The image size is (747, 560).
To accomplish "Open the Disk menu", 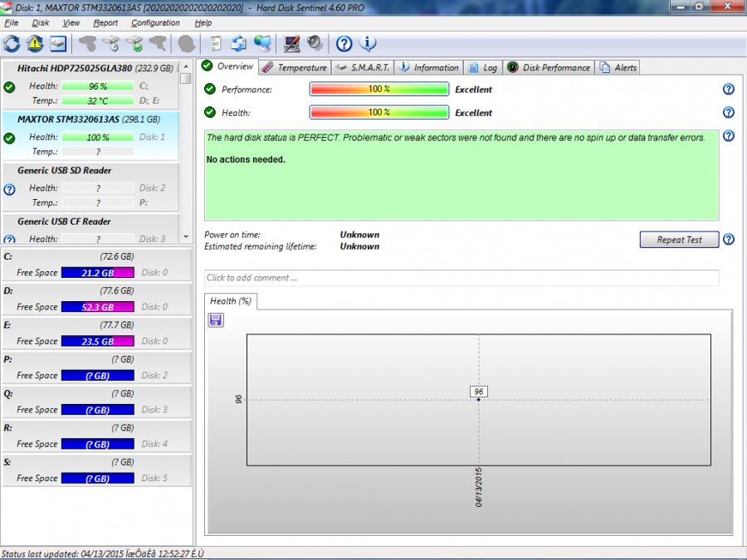I will tap(41, 23).
